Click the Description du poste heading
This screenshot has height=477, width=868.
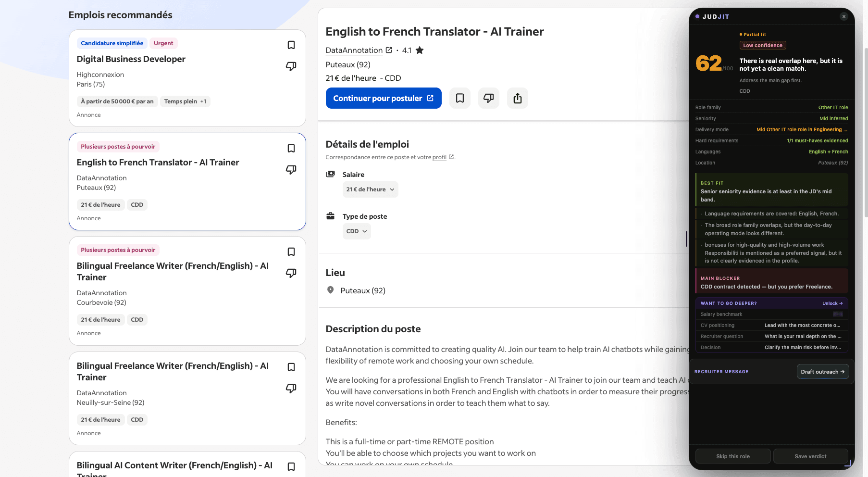tap(373, 329)
